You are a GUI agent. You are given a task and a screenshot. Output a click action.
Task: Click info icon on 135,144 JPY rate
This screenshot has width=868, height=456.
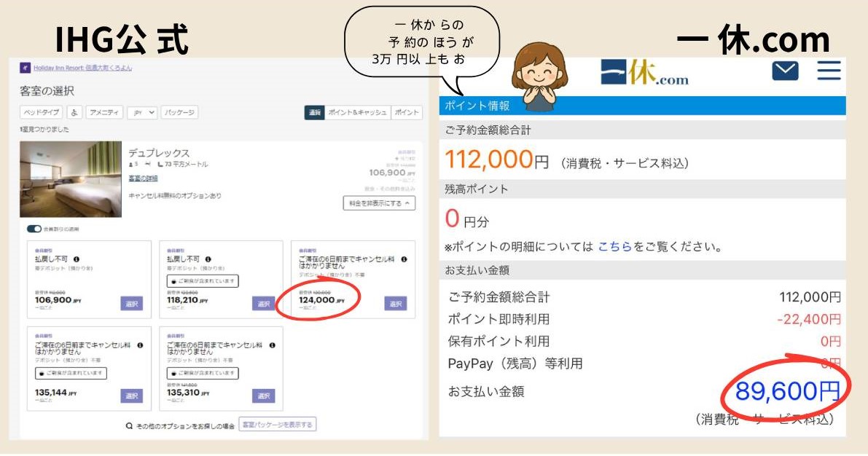click(140, 345)
